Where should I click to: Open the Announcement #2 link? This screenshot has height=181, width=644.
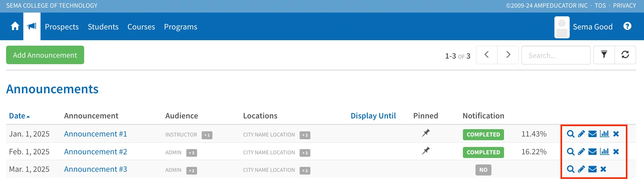pyautogui.click(x=95, y=152)
